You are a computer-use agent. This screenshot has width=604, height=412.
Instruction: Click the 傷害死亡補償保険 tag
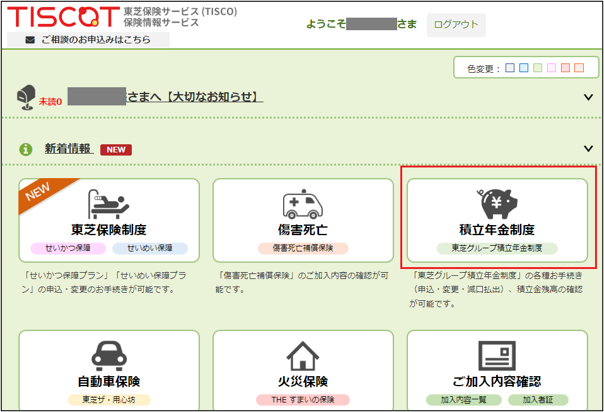[x=303, y=248]
